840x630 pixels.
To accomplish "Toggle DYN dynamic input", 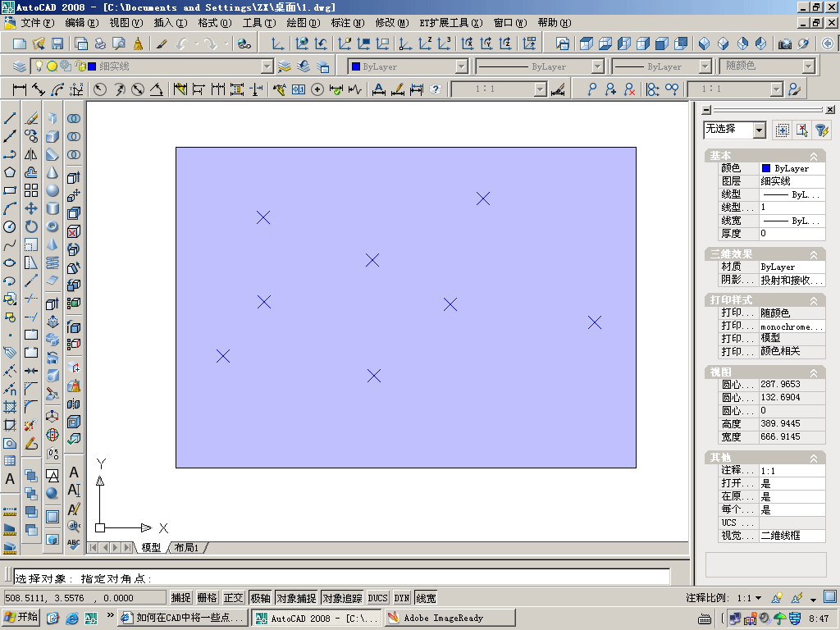I will tap(402, 598).
